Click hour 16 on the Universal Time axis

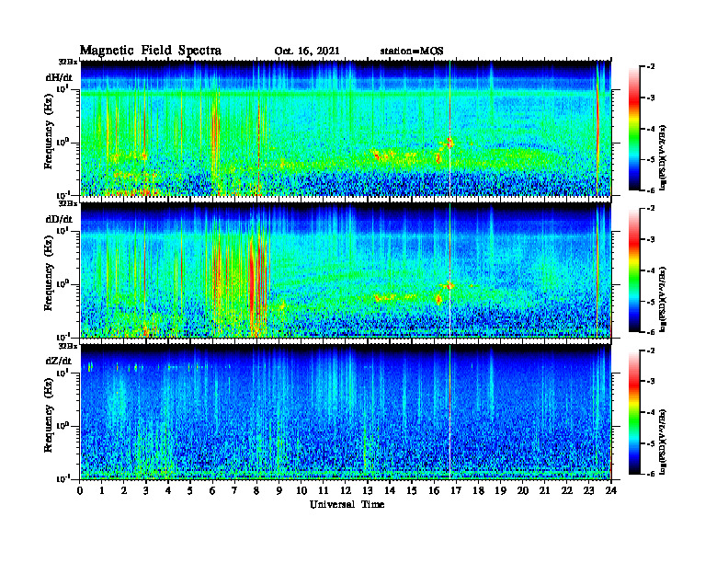(x=434, y=490)
